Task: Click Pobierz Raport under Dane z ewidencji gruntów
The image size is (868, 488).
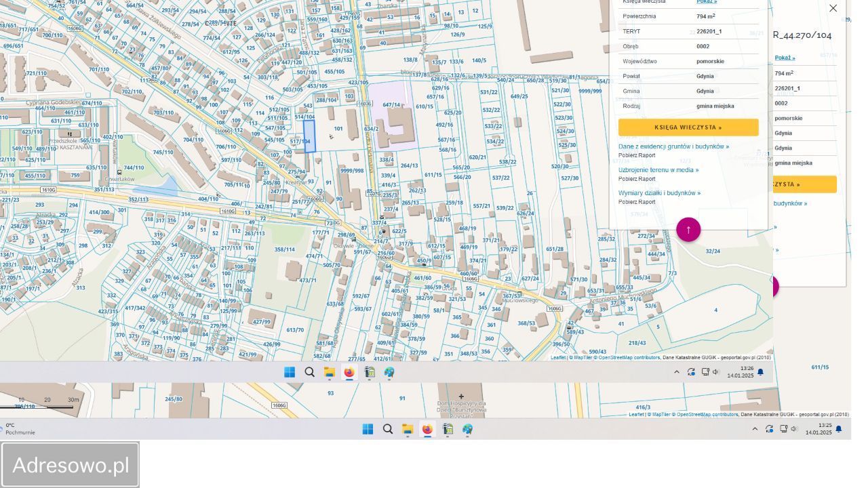Action: (x=637, y=155)
